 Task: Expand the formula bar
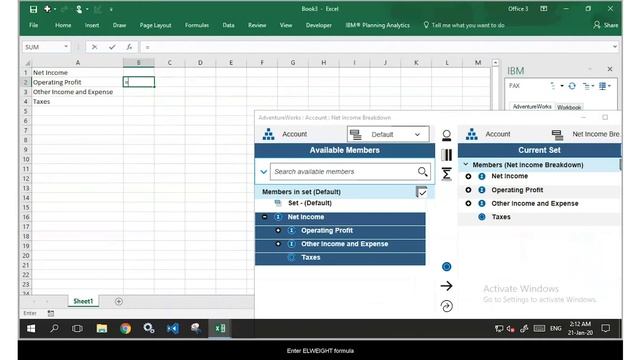pyautogui.click(x=615, y=47)
